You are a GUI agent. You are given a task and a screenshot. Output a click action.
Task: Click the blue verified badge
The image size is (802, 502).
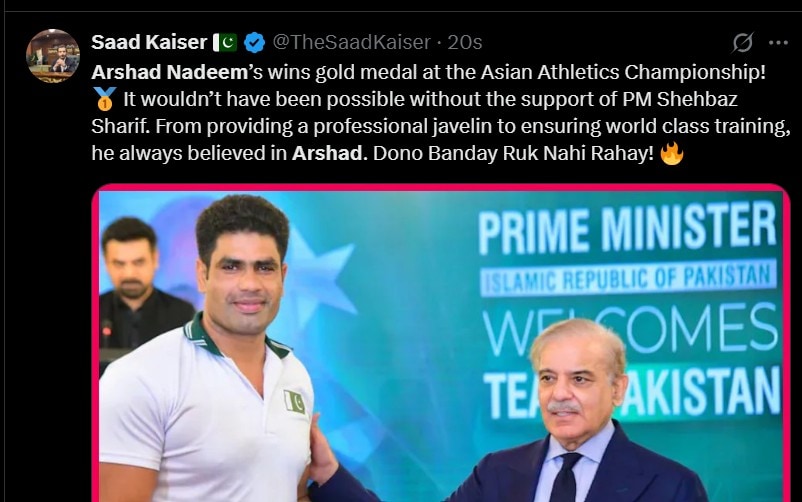254,42
